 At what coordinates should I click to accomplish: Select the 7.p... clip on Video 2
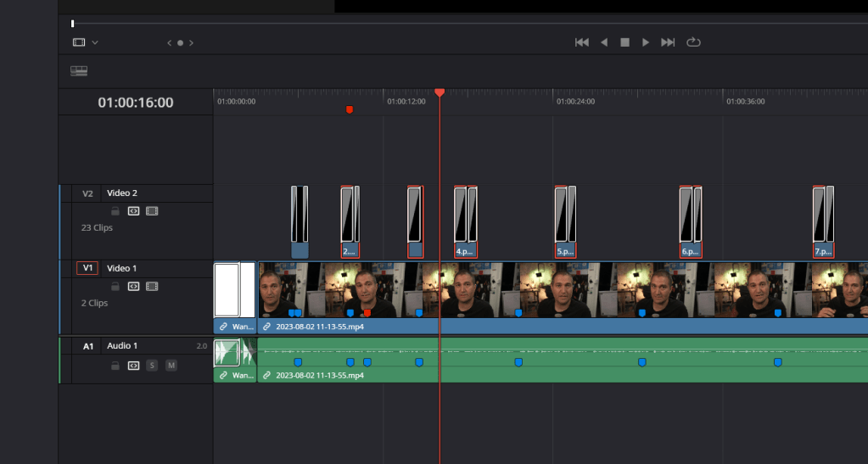pos(823,222)
